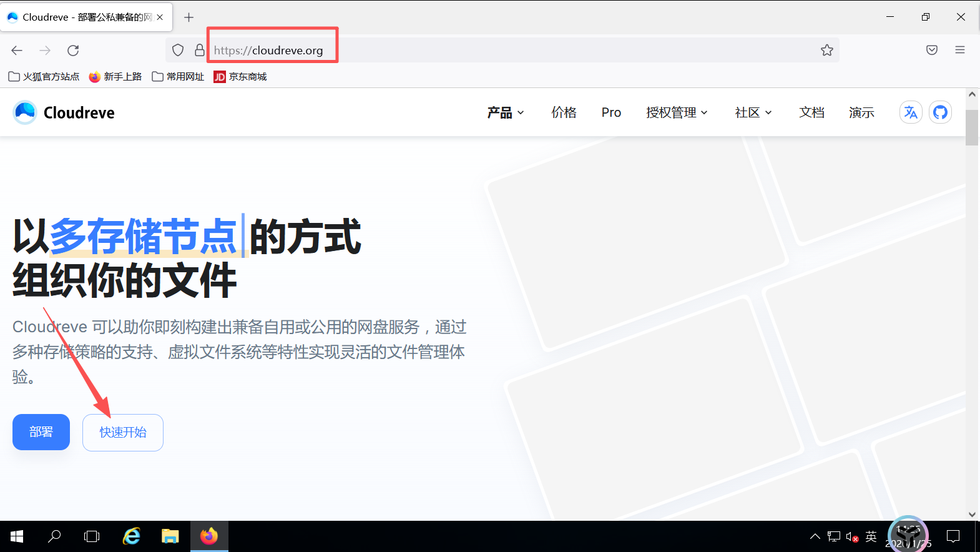The height and width of the screenshot is (552, 980).
Task: Click the address bar URL field
Action: [x=512, y=51]
